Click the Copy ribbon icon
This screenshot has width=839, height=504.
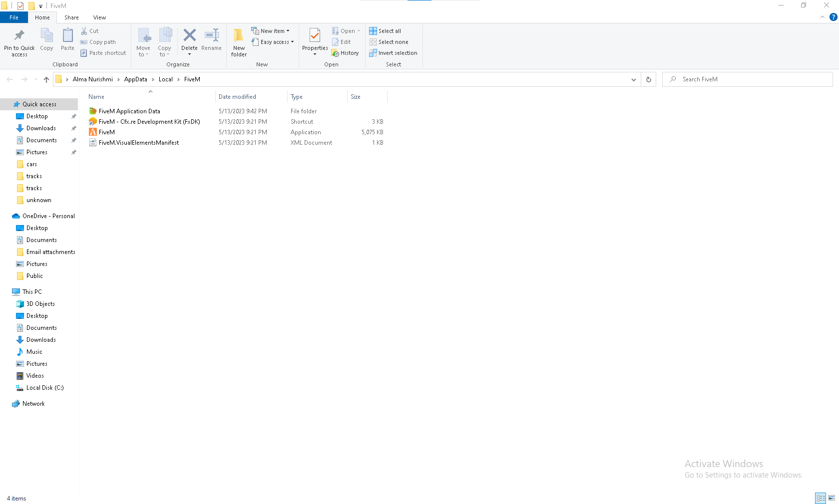tap(46, 35)
